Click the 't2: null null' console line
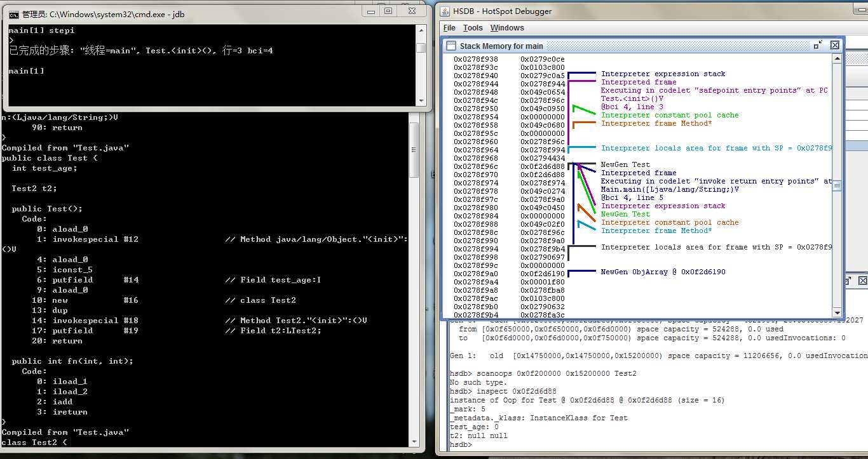This screenshot has height=459, width=868. pyautogui.click(x=478, y=436)
